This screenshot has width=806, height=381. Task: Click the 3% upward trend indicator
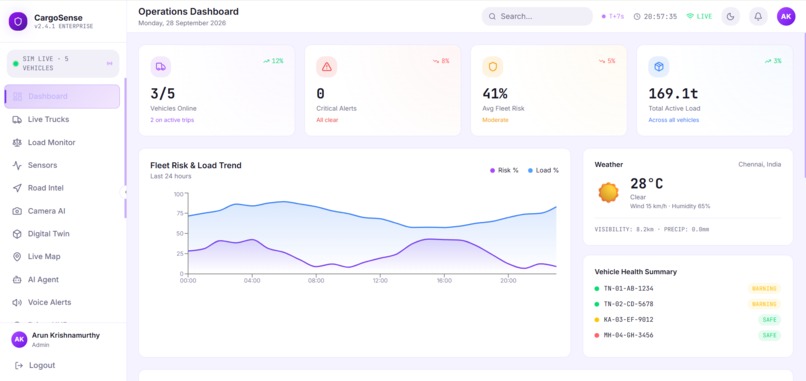[x=773, y=61]
